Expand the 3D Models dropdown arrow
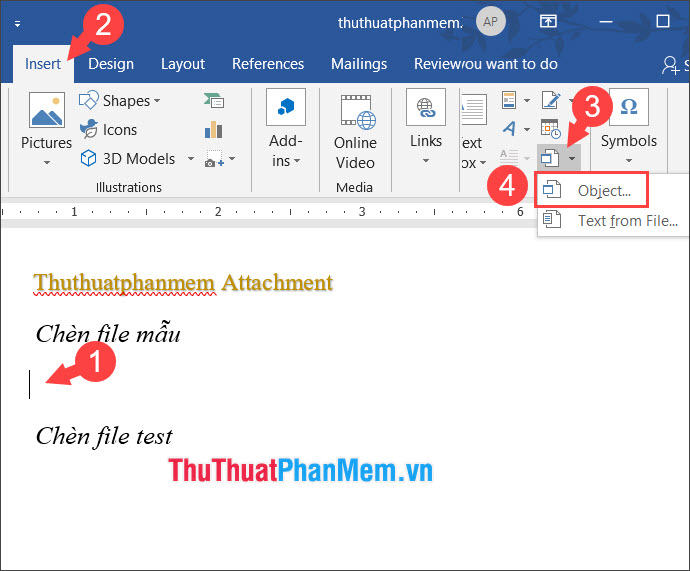 (x=191, y=158)
